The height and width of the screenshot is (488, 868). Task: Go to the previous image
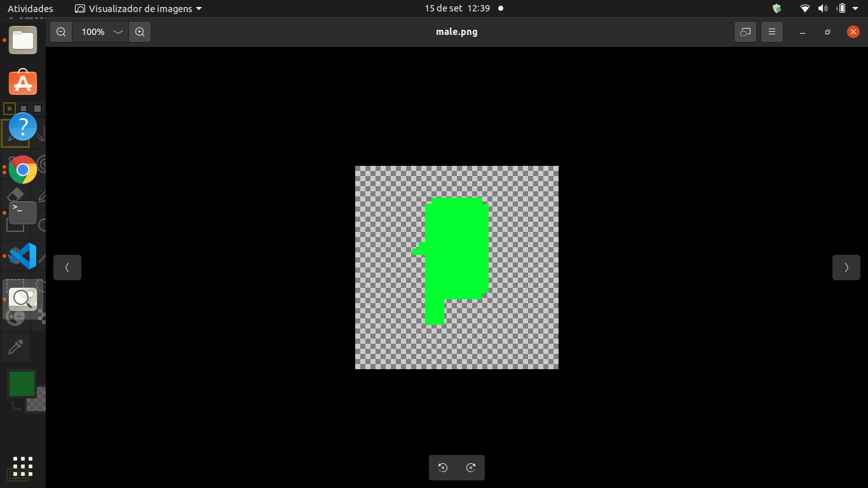(67, 268)
